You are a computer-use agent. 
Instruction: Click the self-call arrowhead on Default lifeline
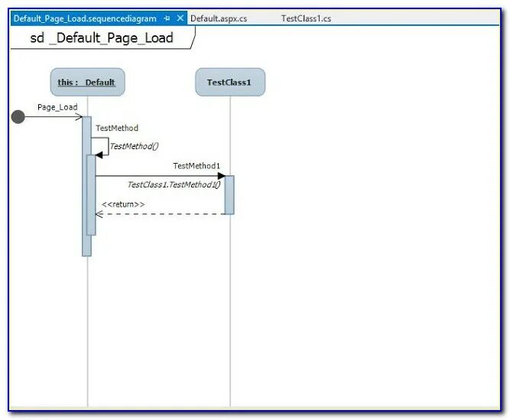99,155
